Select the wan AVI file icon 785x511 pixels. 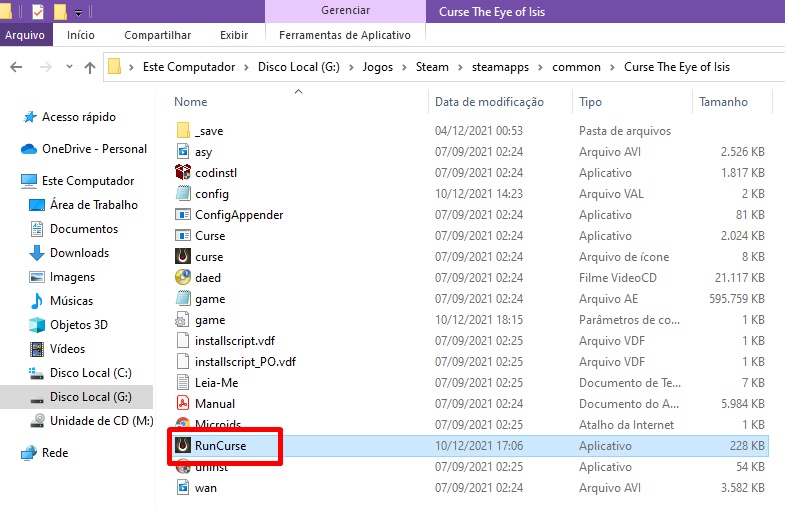(183, 488)
